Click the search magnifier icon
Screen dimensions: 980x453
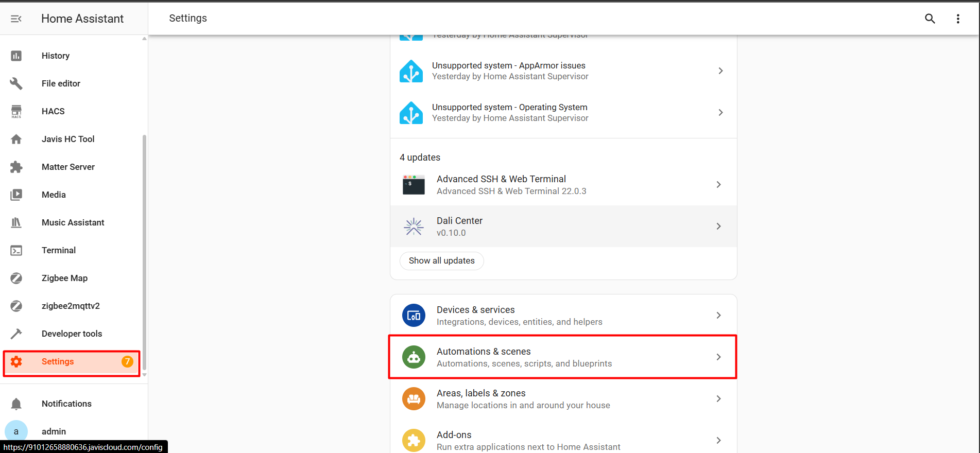pyautogui.click(x=930, y=19)
